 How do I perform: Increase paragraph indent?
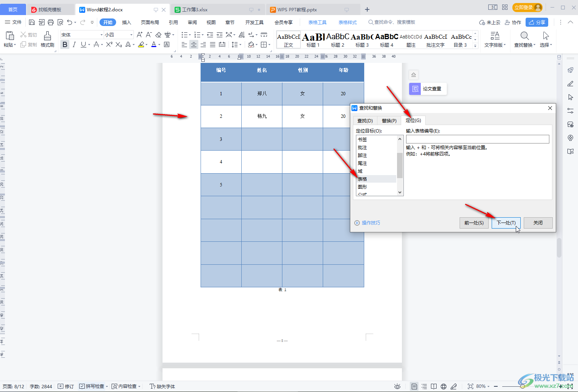pos(219,35)
